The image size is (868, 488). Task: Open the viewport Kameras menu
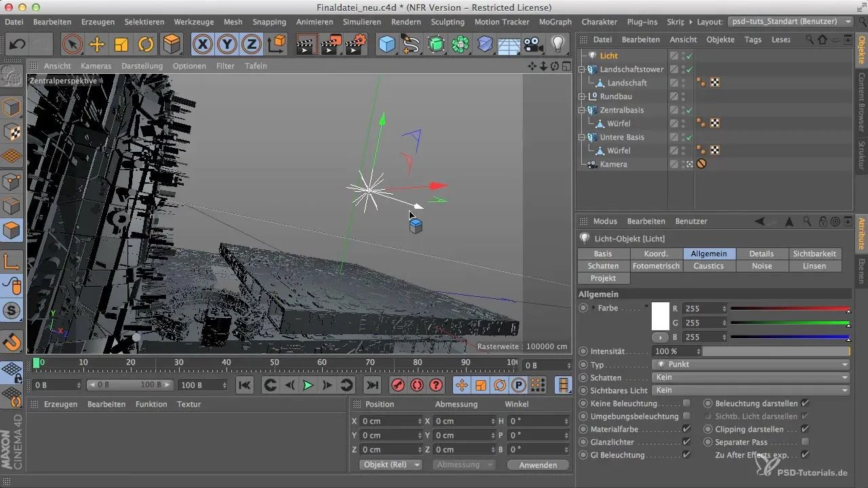[x=96, y=66]
